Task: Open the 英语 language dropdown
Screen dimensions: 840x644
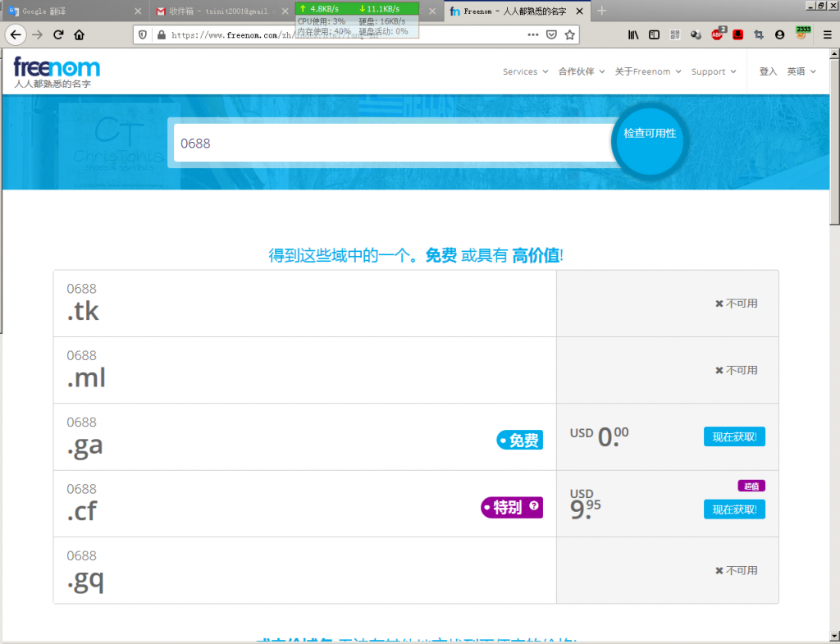Action: coord(801,71)
